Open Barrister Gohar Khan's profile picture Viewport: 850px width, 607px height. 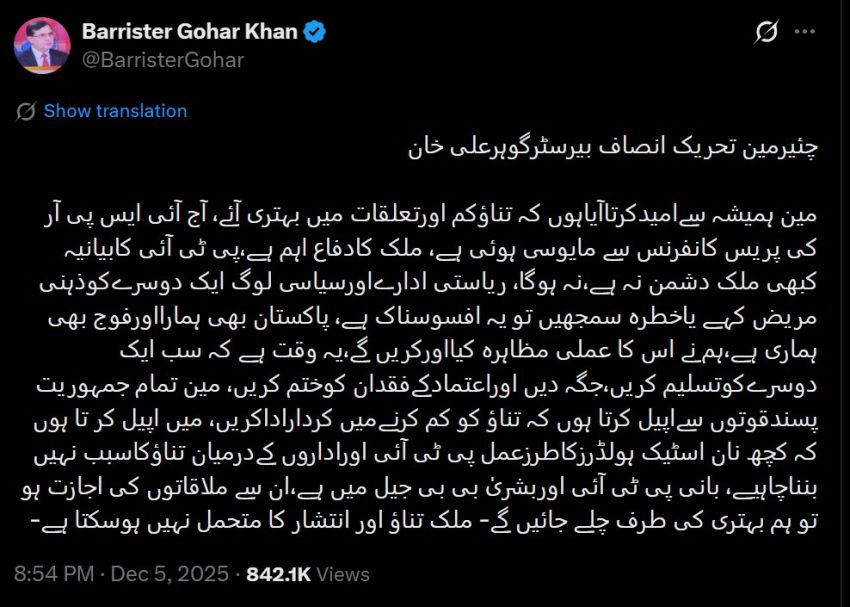[38, 42]
